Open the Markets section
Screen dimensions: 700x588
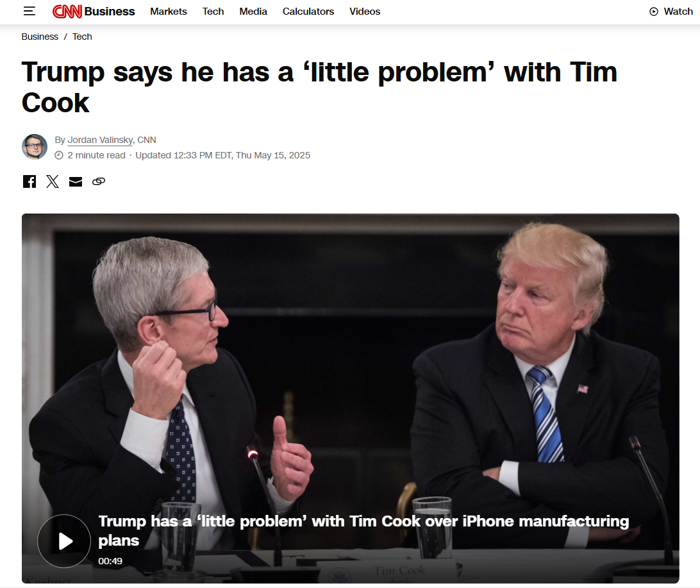(169, 12)
